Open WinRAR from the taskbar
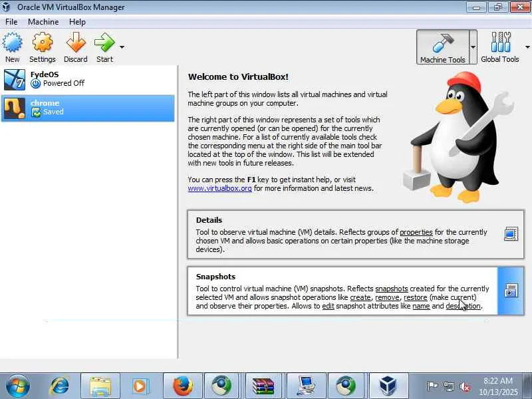 [263, 386]
